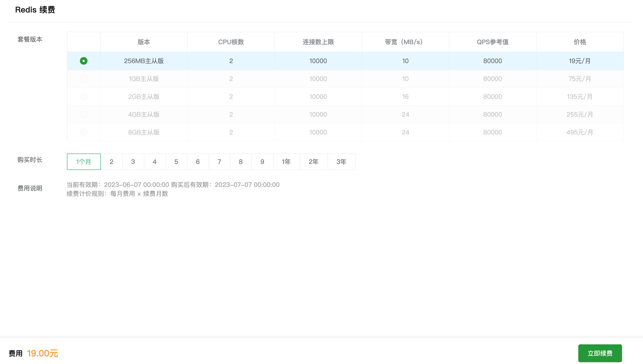This screenshot has height=364, width=643.
Task: Select the 256MB主从版 radio button
Action: [83, 61]
